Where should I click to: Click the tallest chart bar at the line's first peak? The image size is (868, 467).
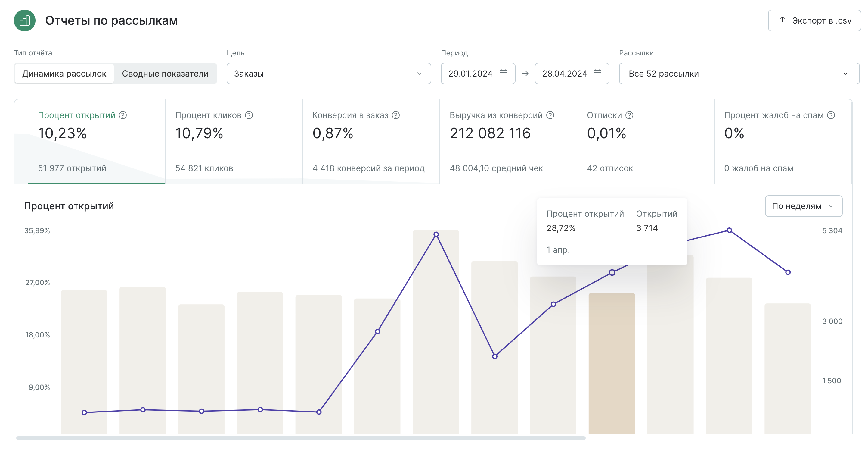click(436, 332)
